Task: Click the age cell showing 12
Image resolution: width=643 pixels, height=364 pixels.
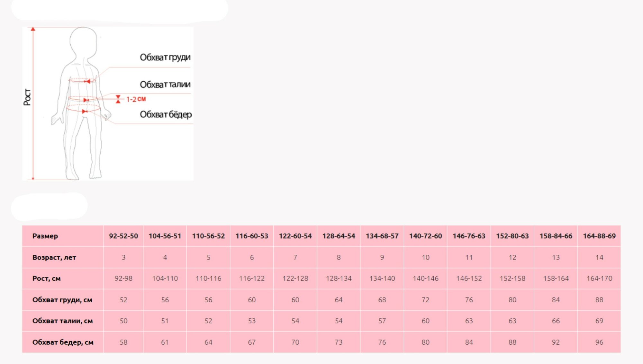Action: (x=512, y=257)
